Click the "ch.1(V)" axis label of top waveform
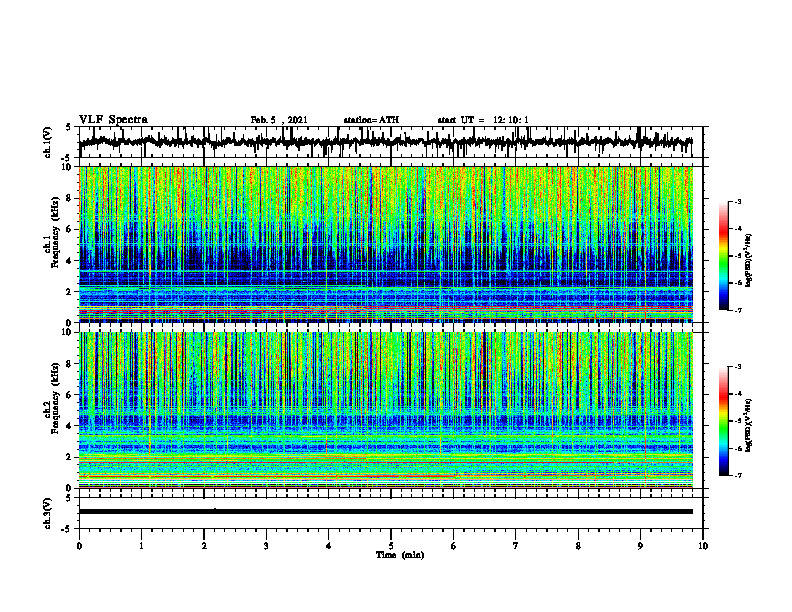Image resolution: width=792 pixels, height=612 pixels. point(48,141)
